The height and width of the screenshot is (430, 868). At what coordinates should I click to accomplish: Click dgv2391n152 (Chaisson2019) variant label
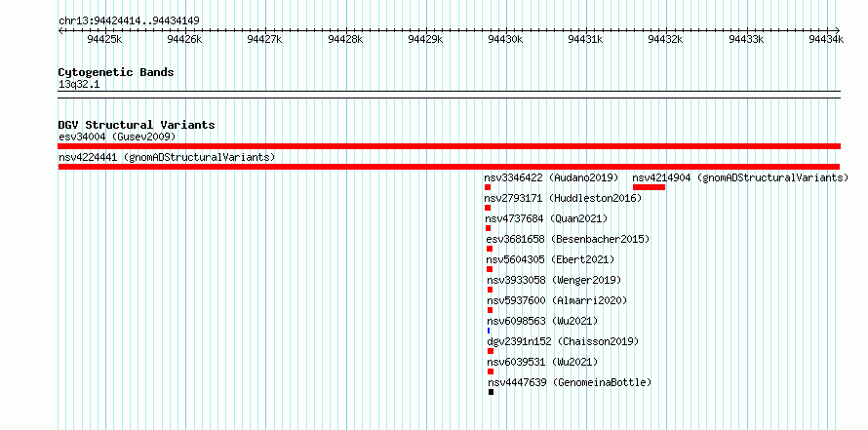click(x=563, y=341)
